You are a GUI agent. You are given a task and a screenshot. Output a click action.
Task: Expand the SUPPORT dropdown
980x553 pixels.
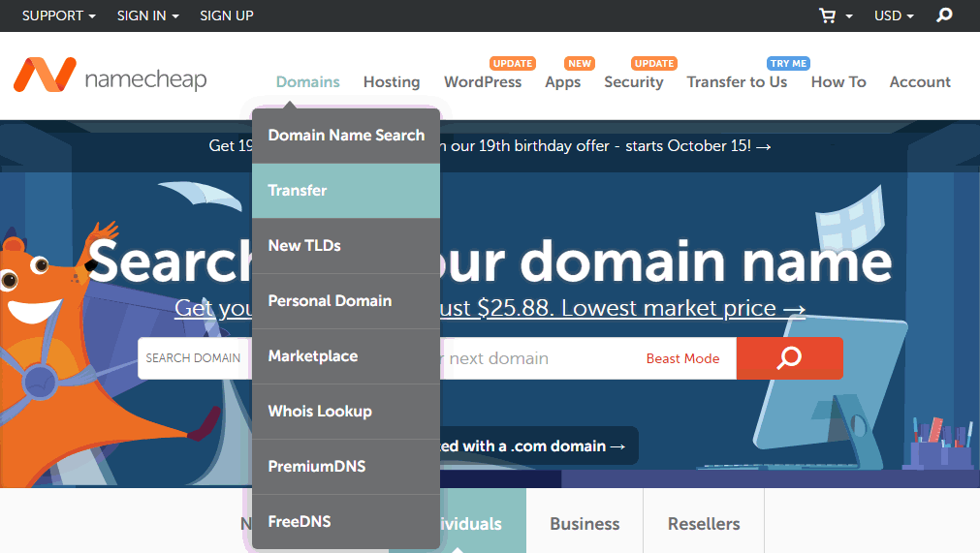coord(59,15)
